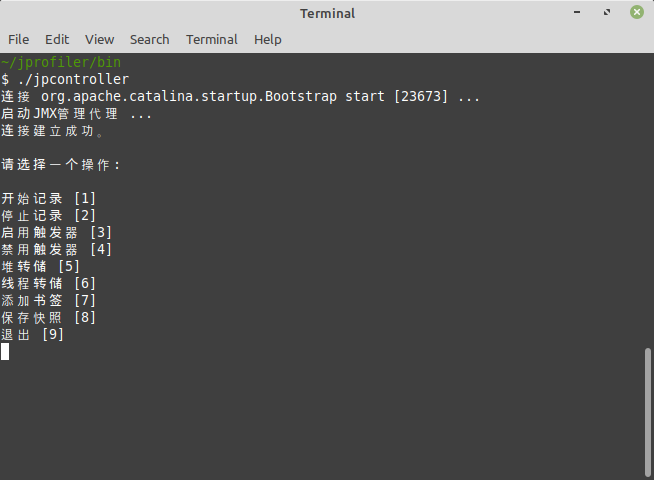The width and height of the screenshot is (654, 480).
Task: Click the Bootstrap start [23673] connection line
Action: [240, 96]
